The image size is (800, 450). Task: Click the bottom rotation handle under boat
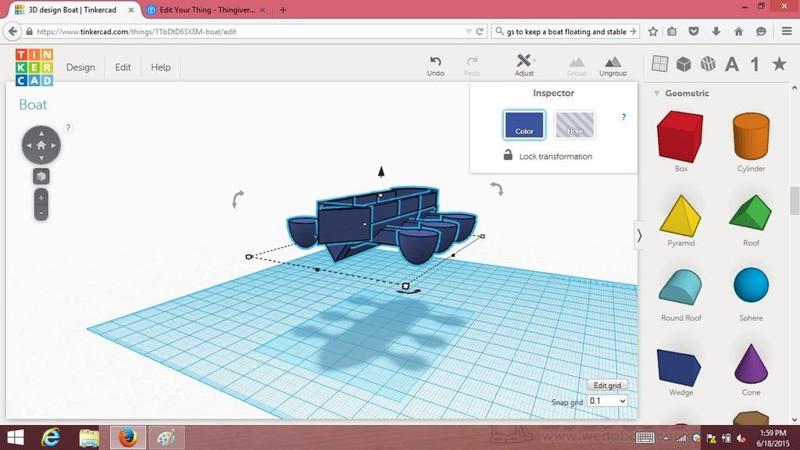(409, 291)
